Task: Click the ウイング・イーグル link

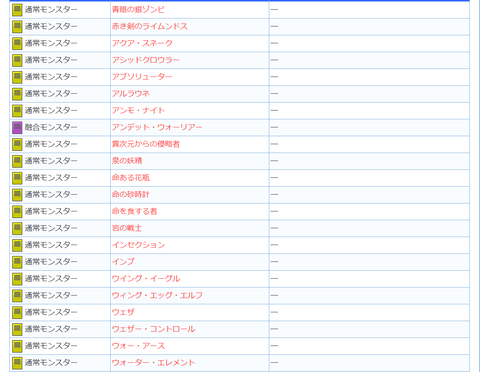Action: tap(146, 278)
